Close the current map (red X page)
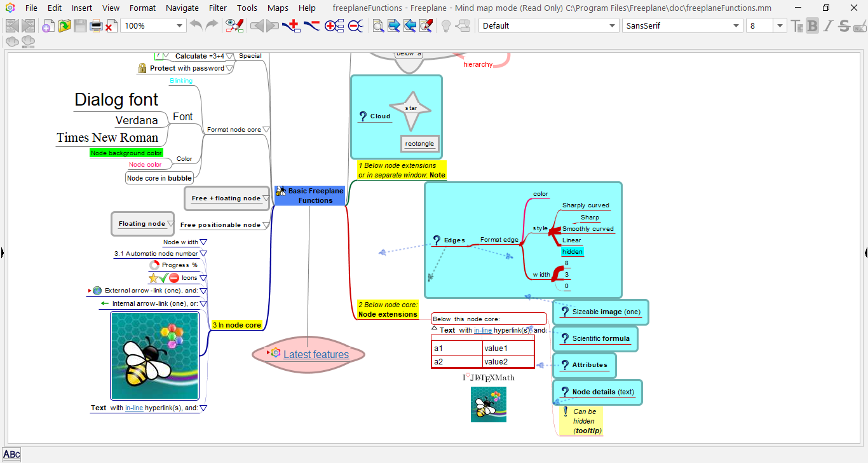The image size is (868, 463). [x=111, y=26]
